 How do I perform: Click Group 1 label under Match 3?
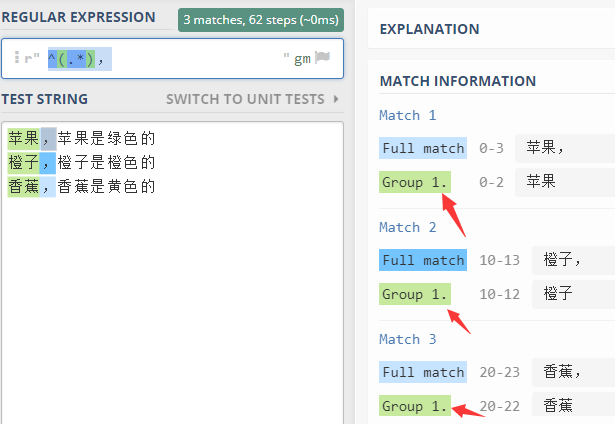(415, 406)
